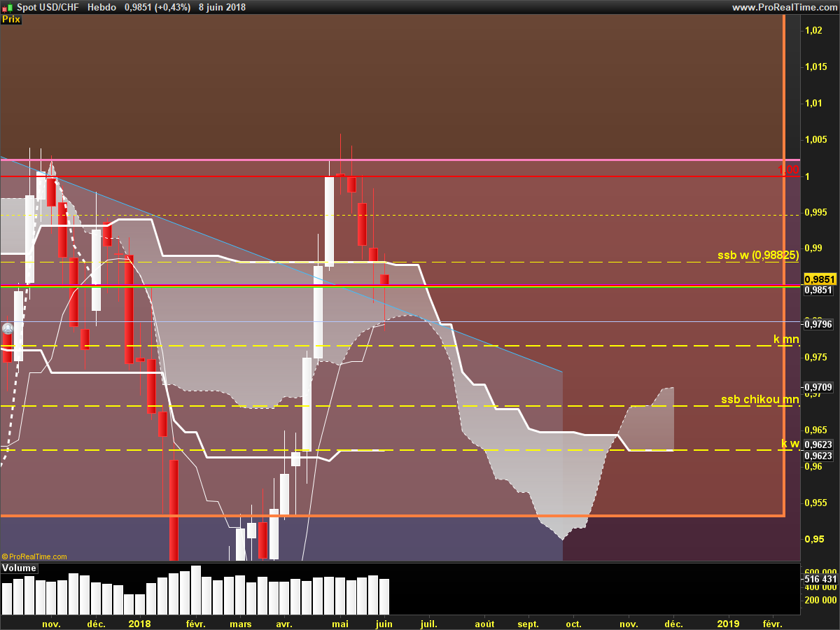
Task: Click the 0,9709 price tag on axis
Action: [x=818, y=386]
